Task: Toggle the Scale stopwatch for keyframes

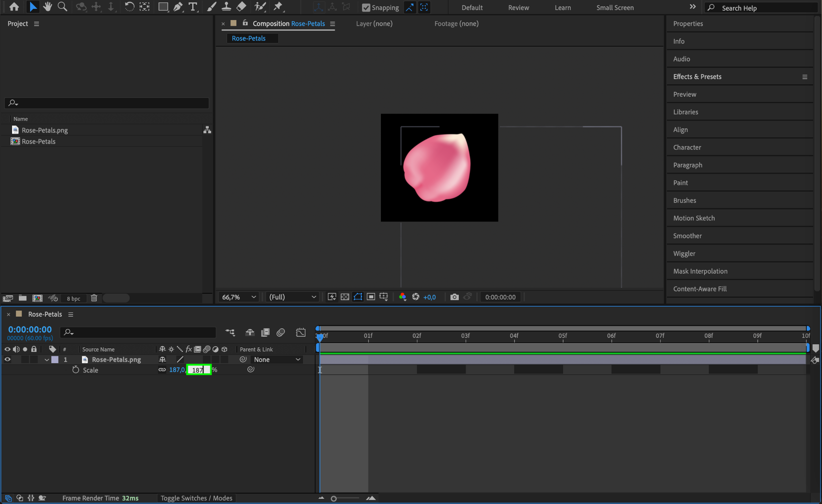Action: 75,370
